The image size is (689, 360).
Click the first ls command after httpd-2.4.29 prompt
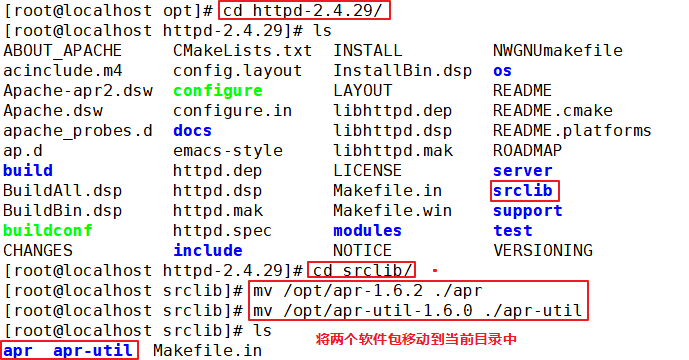pyautogui.click(x=322, y=31)
